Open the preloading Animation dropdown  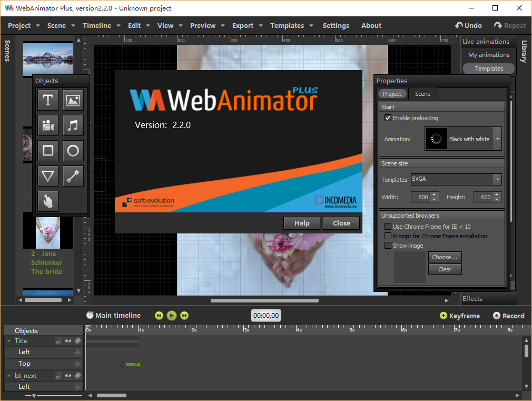click(x=497, y=139)
